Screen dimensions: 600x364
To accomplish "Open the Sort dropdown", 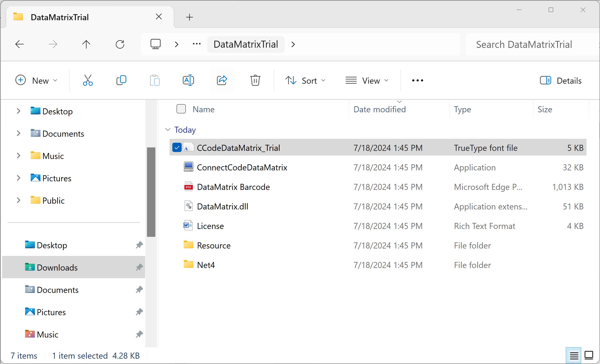I will (x=305, y=80).
